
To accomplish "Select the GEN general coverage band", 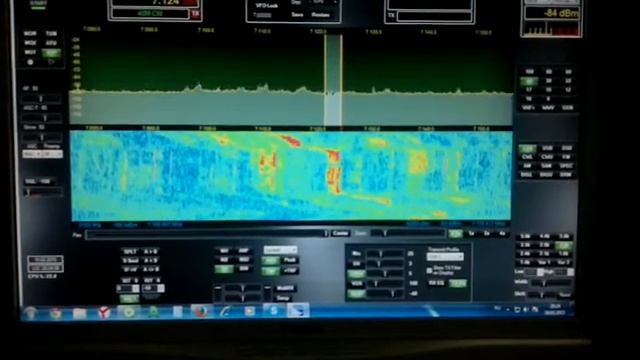I will (568, 108).
